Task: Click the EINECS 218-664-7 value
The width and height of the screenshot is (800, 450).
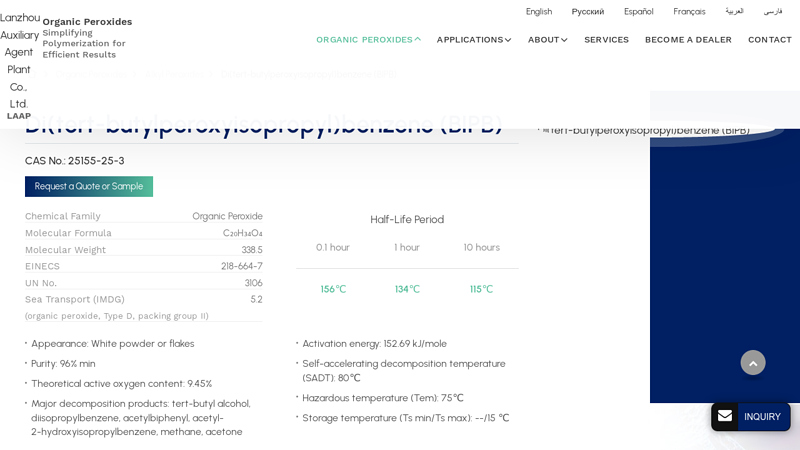Action: point(242,266)
